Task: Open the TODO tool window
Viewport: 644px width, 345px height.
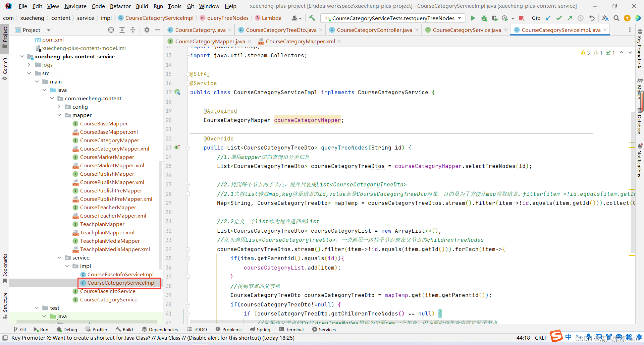Action: click(197, 330)
